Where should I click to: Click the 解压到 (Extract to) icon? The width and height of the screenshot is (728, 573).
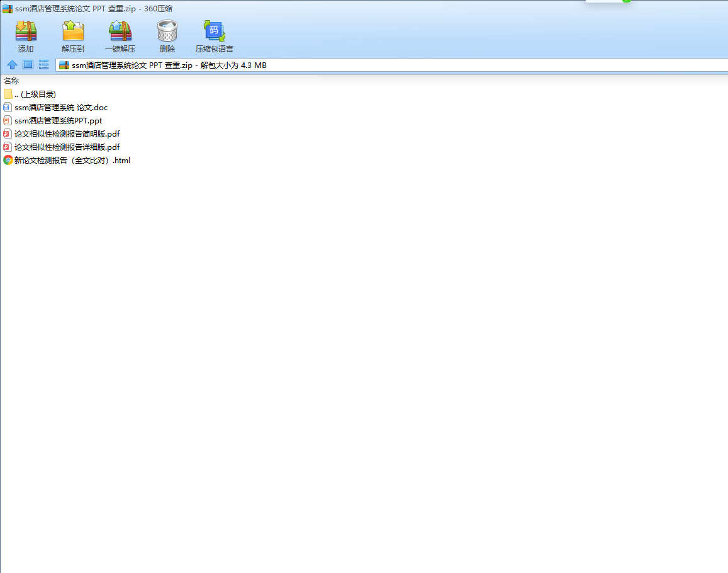click(73, 31)
